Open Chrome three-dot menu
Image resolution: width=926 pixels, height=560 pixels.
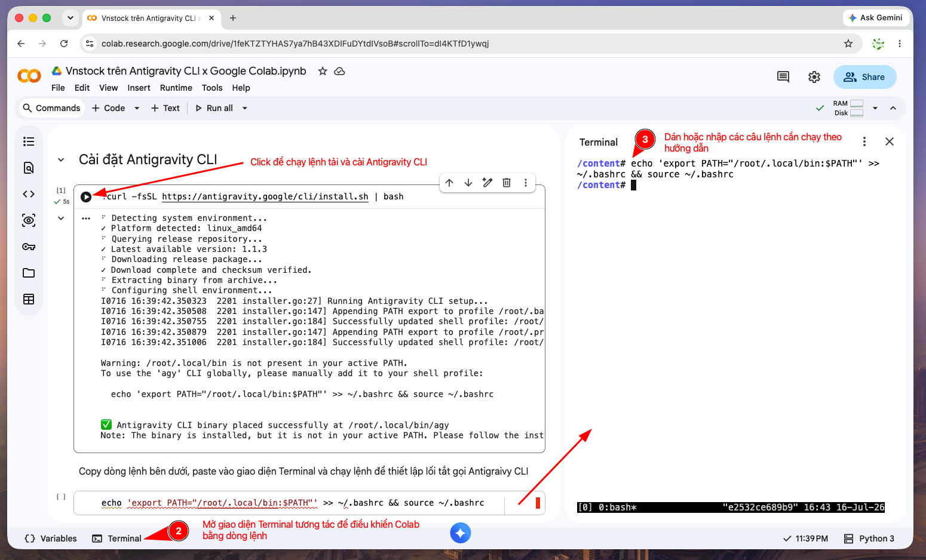900,44
